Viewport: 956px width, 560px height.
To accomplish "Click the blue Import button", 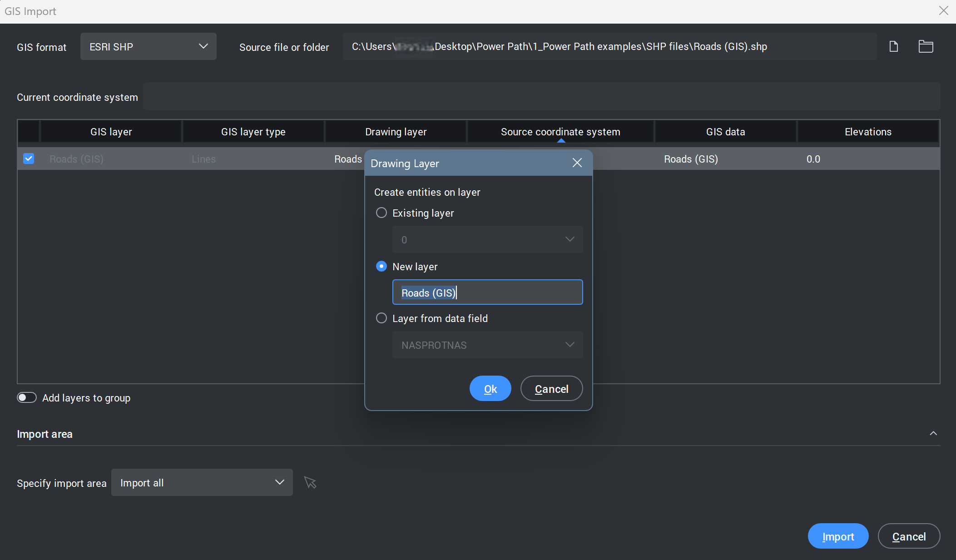I will pos(837,536).
